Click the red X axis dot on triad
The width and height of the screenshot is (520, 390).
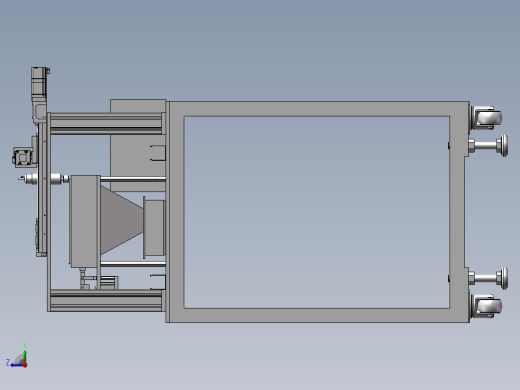pos(25,365)
